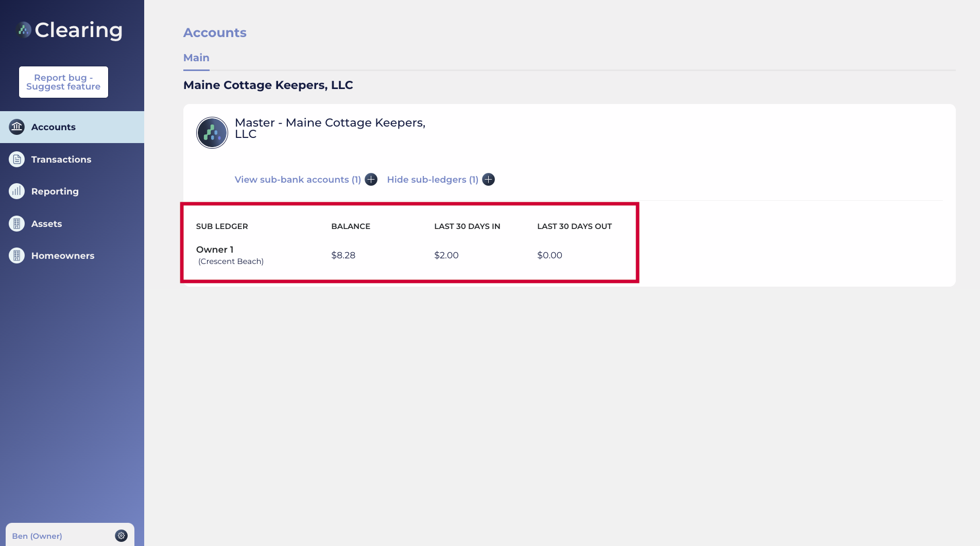The height and width of the screenshot is (546, 980).
Task: Click the LAST 30 DAYS IN header
Action: coord(467,226)
